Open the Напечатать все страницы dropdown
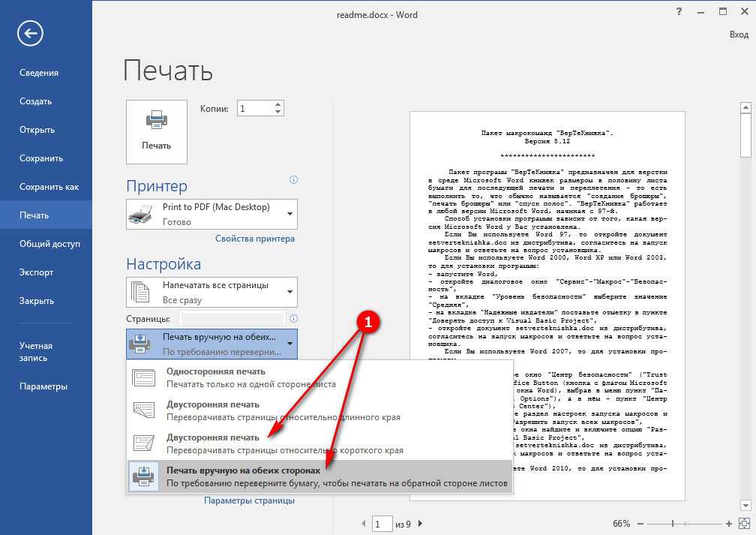The width and height of the screenshot is (756, 535). pos(211,292)
